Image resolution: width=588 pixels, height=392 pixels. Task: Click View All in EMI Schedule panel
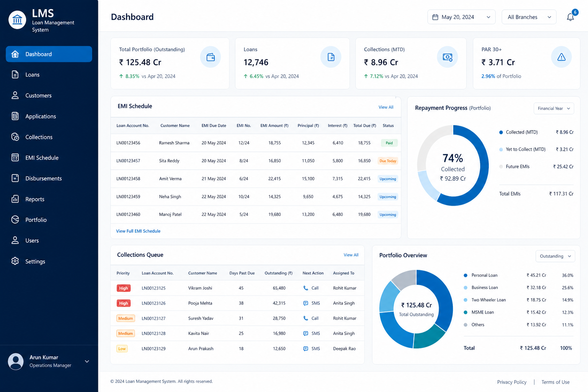click(386, 107)
